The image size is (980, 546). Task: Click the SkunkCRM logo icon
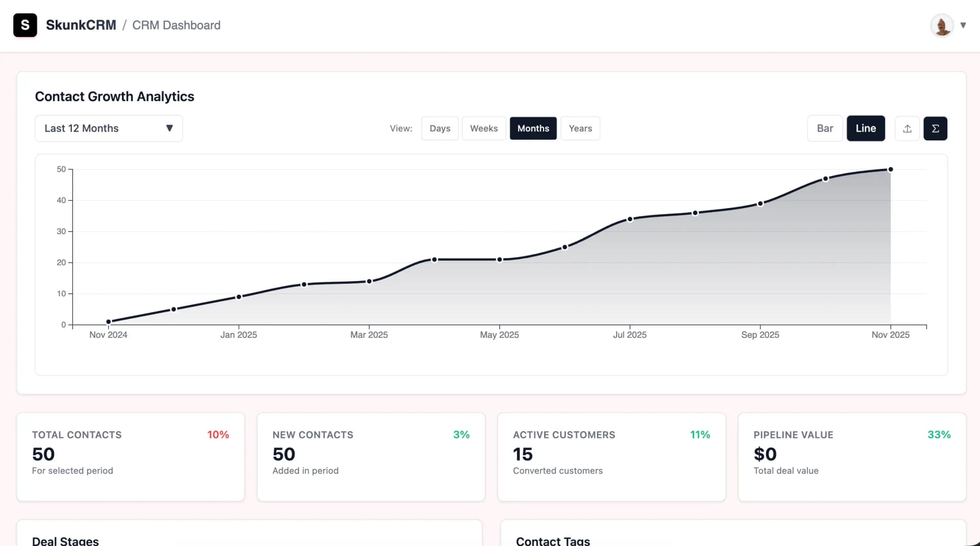tap(25, 25)
